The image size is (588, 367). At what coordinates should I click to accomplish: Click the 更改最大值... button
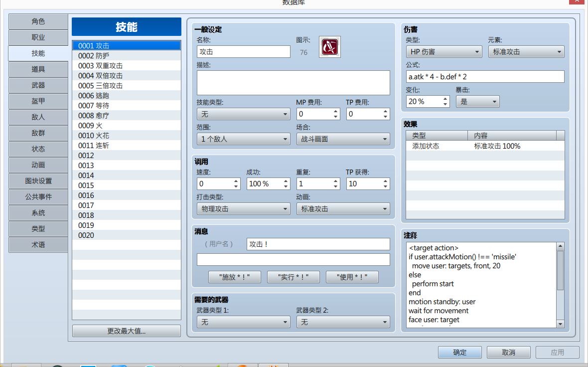click(127, 331)
